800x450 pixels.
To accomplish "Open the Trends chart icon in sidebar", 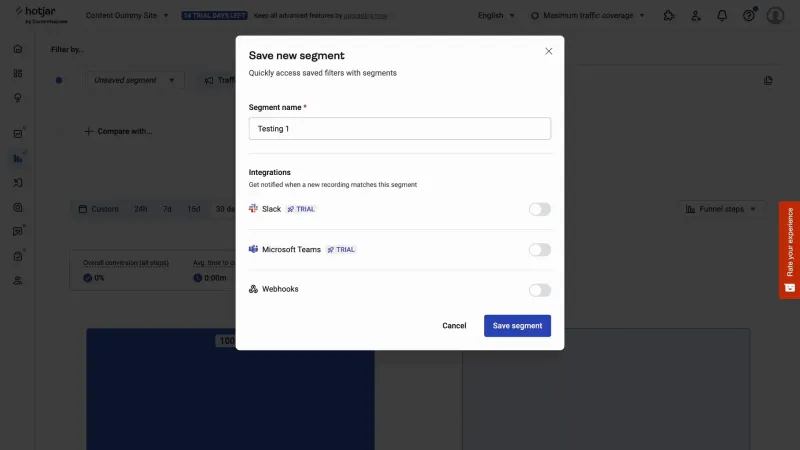I will point(18,134).
